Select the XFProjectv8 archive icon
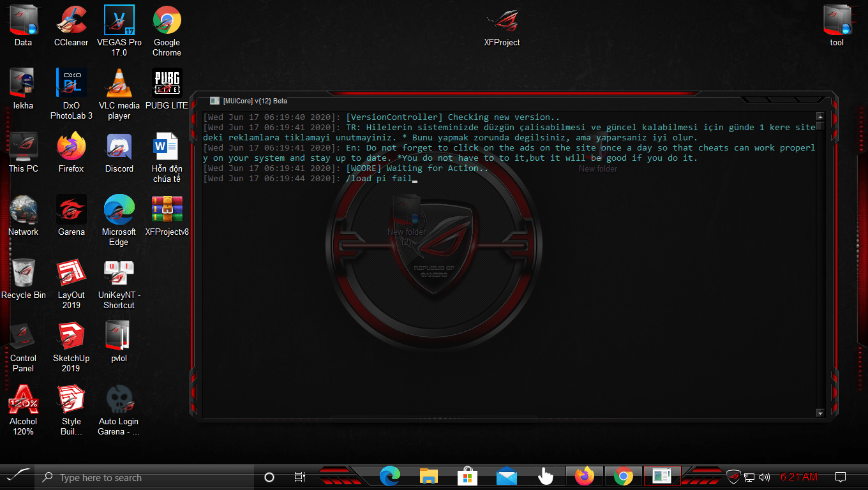The image size is (868, 490). click(167, 216)
